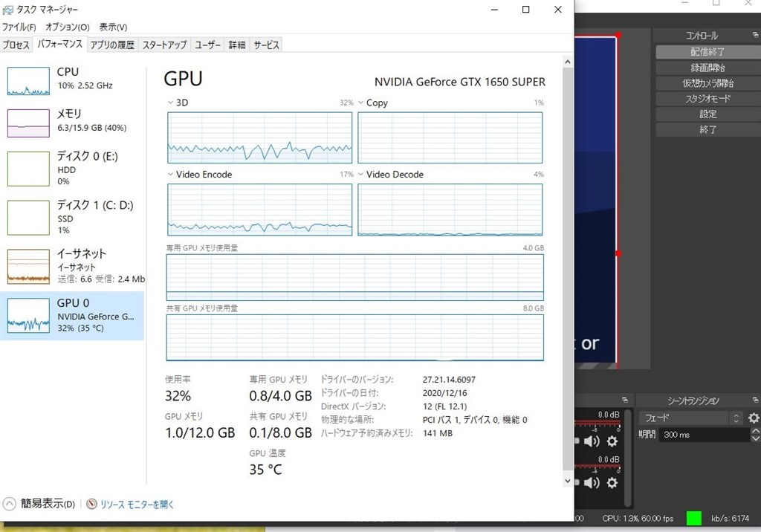The width and height of the screenshot is (761, 532).
Task: Open the フェード transition dropdown in OBS
Action: (690, 418)
